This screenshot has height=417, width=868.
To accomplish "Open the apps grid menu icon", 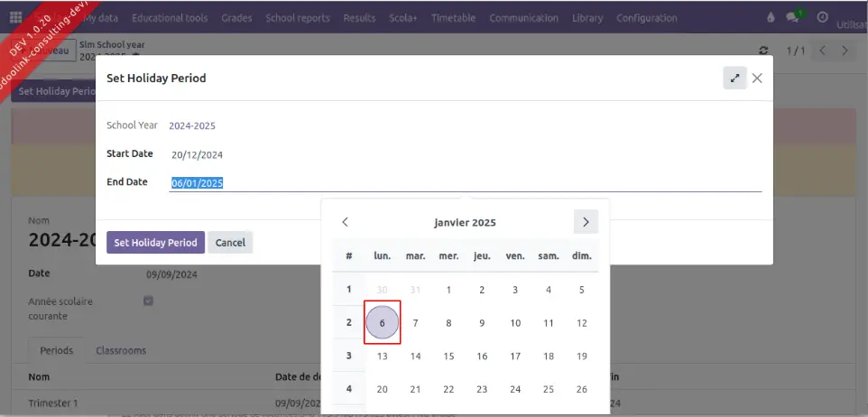I will (x=15, y=17).
